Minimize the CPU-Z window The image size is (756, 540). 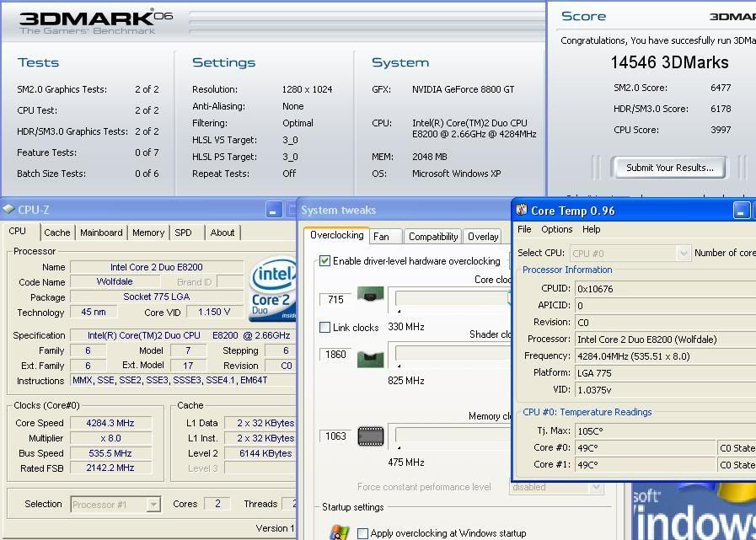[x=274, y=210]
